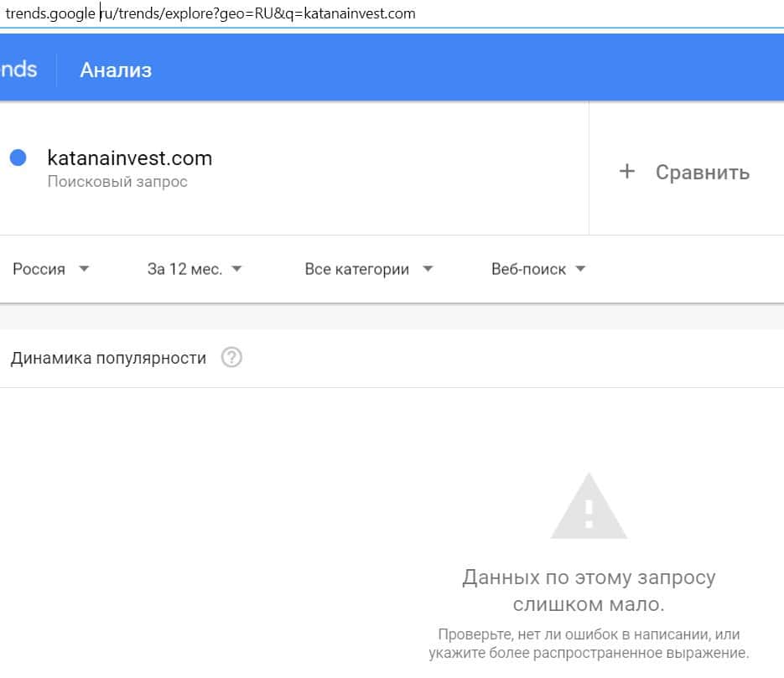Viewport: 784px width, 678px height.
Task: Click the Поисковый запрос subtitle
Action: tap(117, 182)
